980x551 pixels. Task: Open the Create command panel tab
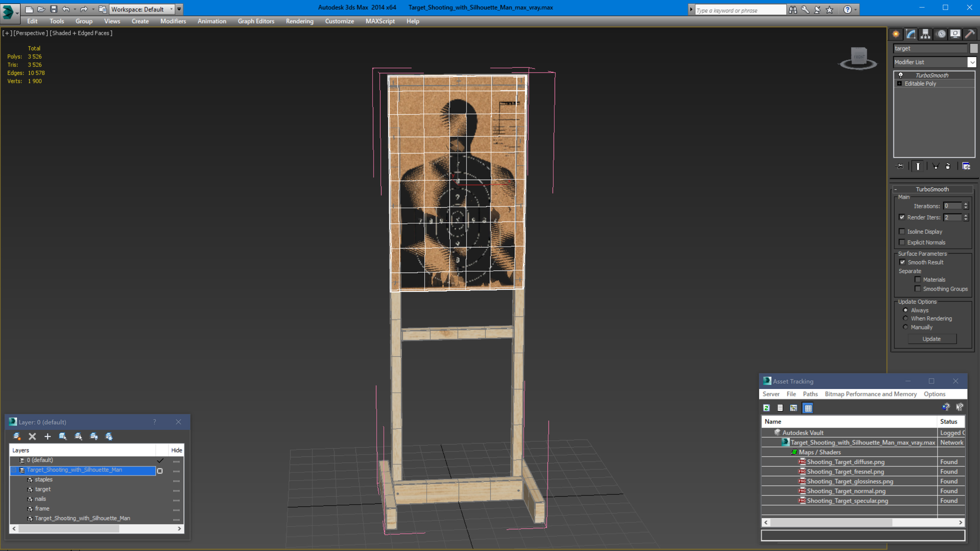[x=896, y=34]
